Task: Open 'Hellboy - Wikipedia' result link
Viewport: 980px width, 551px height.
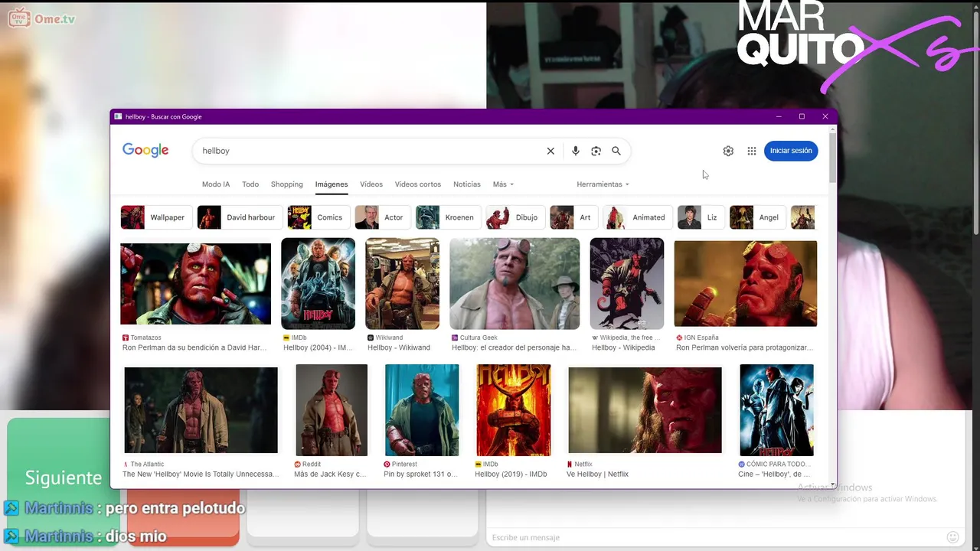Action: tap(623, 347)
